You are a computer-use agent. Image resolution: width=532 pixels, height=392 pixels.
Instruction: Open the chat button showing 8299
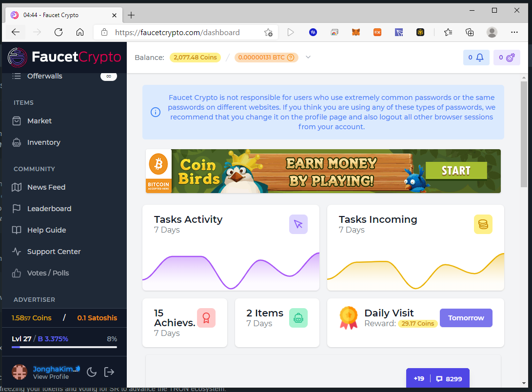438,378
